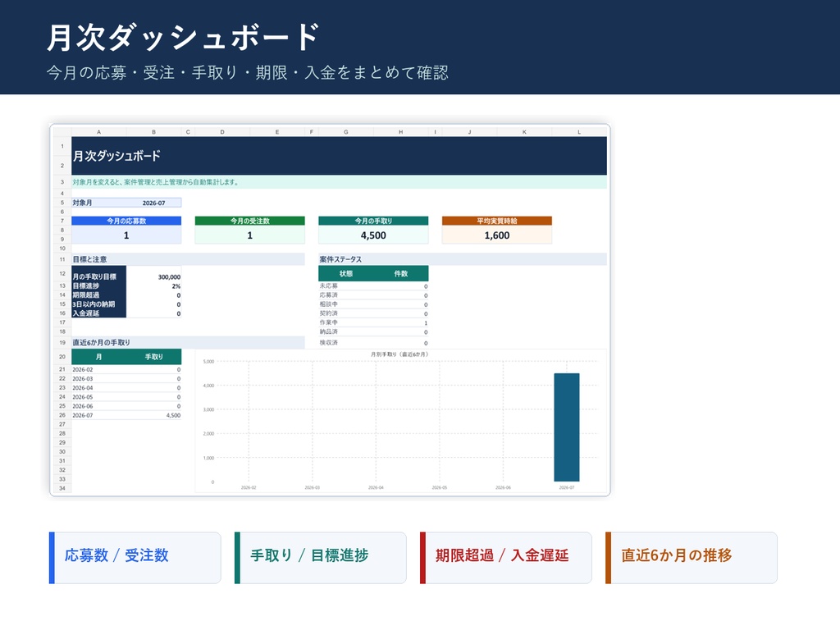Viewport: 840px width, 630px height.
Task: Select column header L
Action: pyautogui.click(x=579, y=132)
